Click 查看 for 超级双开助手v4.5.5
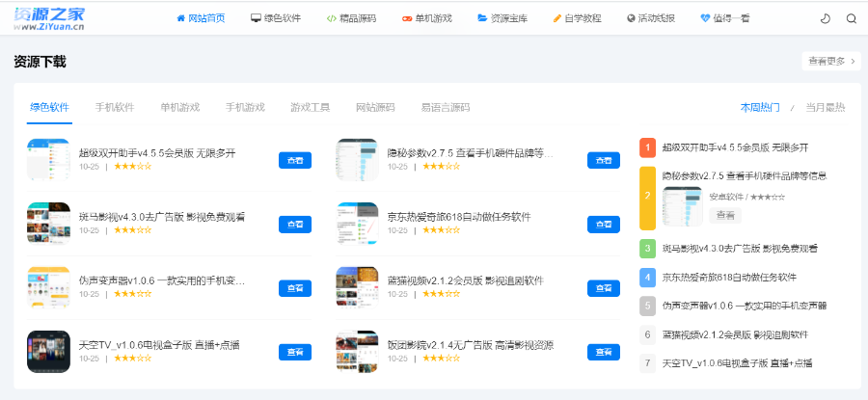This screenshot has width=868, height=400. (x=295, y=160)
